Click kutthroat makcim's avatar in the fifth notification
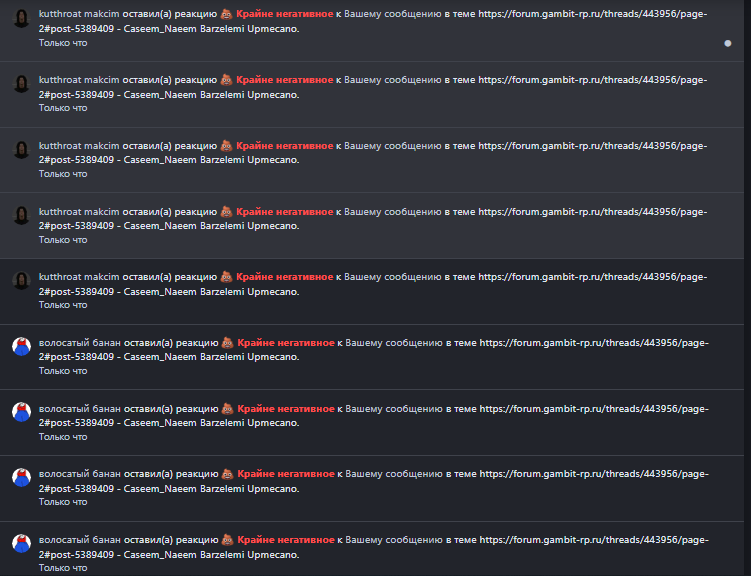Viewport: 751px width, 576px height. tap(22, 281)
